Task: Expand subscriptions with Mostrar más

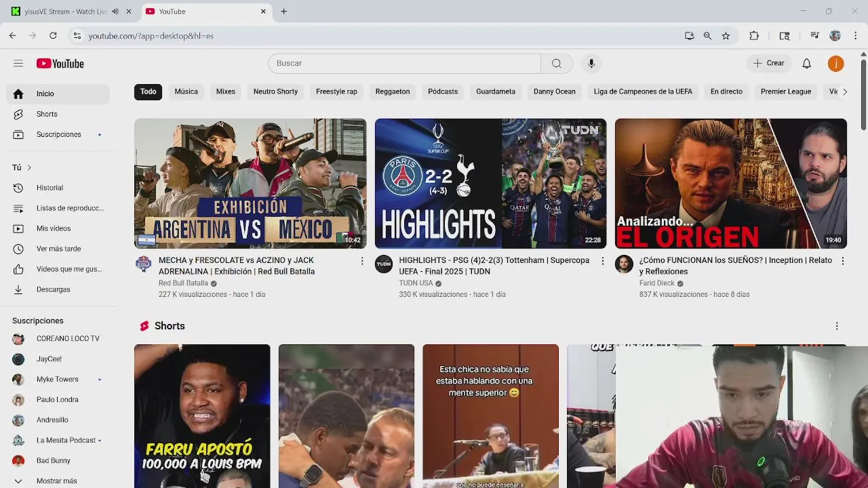Action: click(58, 481)
